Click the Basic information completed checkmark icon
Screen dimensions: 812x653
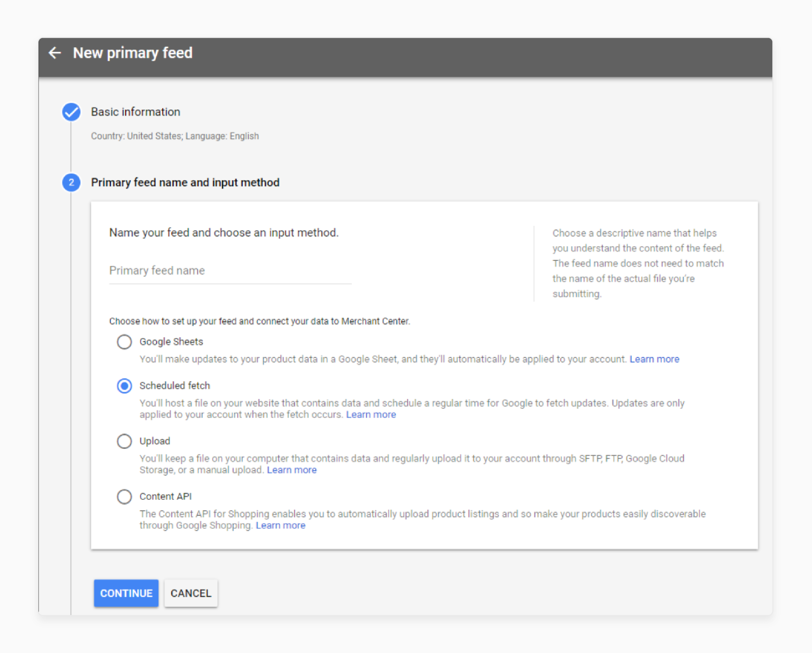point(71,112)
